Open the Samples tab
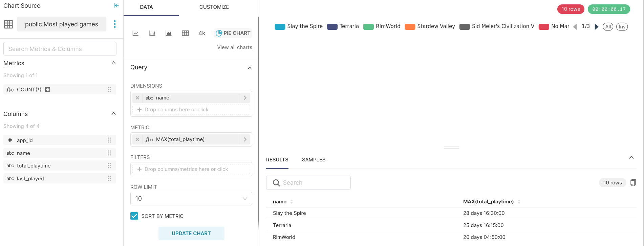This screenshot has width=644, height=246. (314, 160)
